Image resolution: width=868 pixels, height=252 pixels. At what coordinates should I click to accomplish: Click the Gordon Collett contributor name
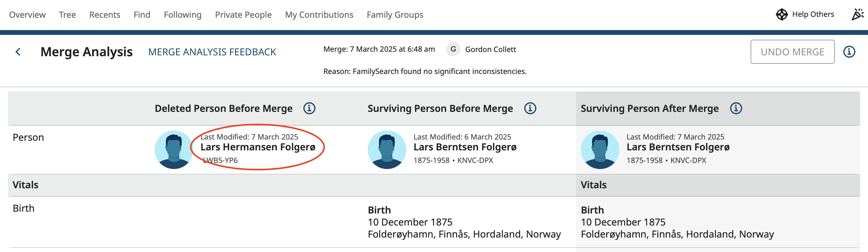490,49
